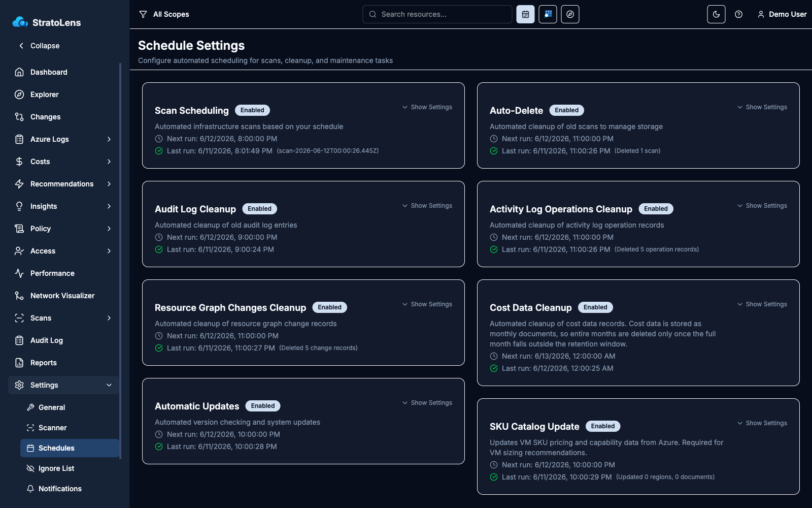This screenshot has height=508, width=812.
Task: Click the Insights lightbulb icon
Action: coord(19,206)
